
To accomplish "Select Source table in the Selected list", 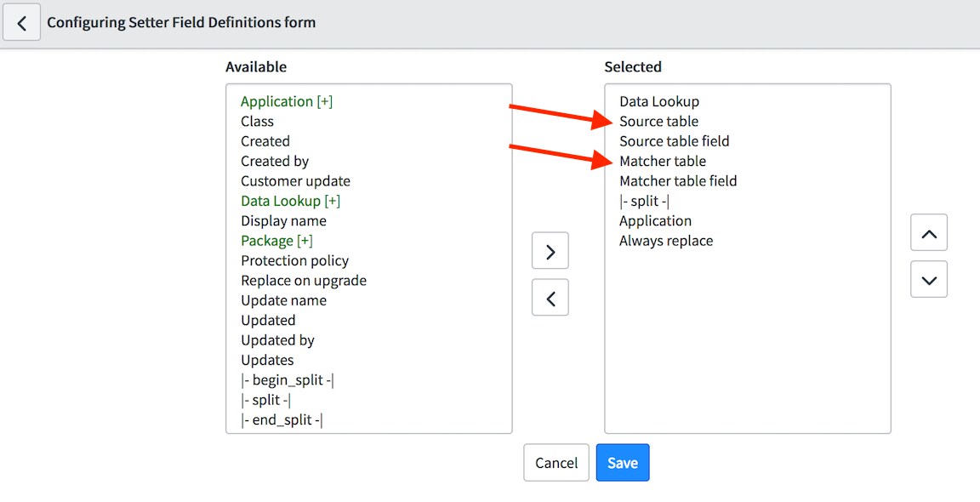I will (x=658, y=122).
